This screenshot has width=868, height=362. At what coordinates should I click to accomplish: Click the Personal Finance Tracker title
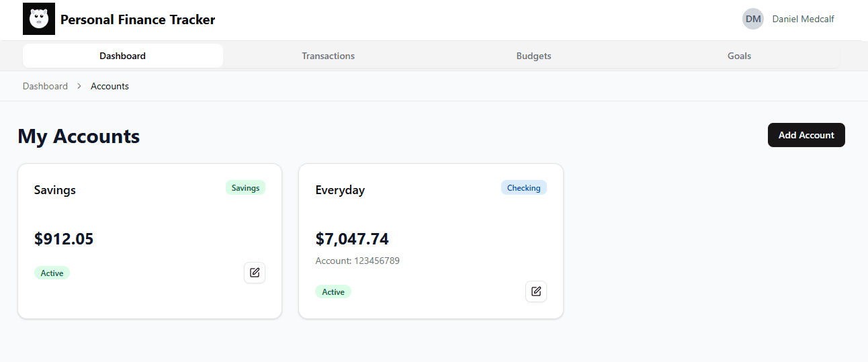(x=138, y=19)
